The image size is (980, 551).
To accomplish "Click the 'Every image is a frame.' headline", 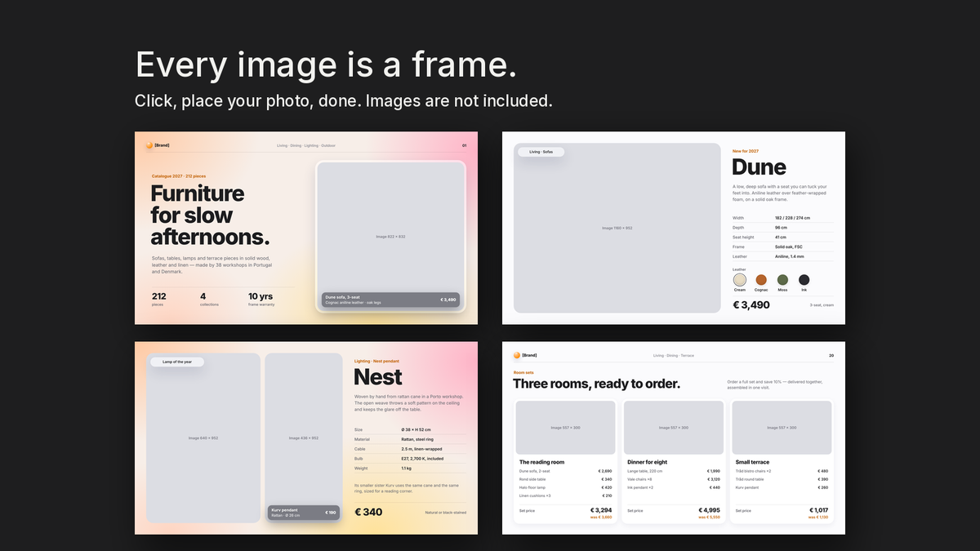I will click(326, 64).
